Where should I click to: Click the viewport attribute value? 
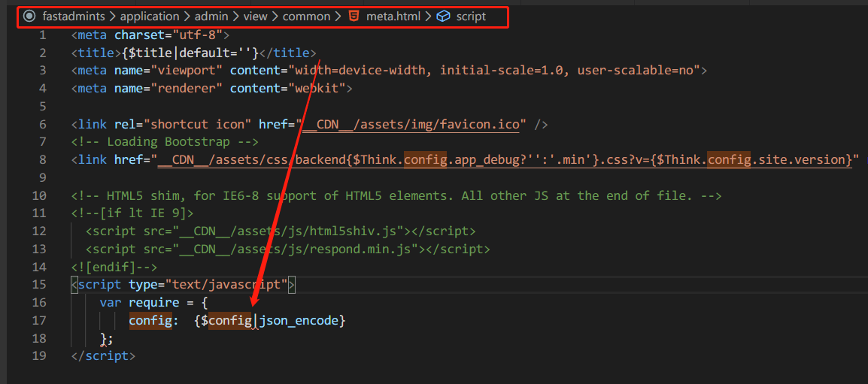click(x=493, y=71)
